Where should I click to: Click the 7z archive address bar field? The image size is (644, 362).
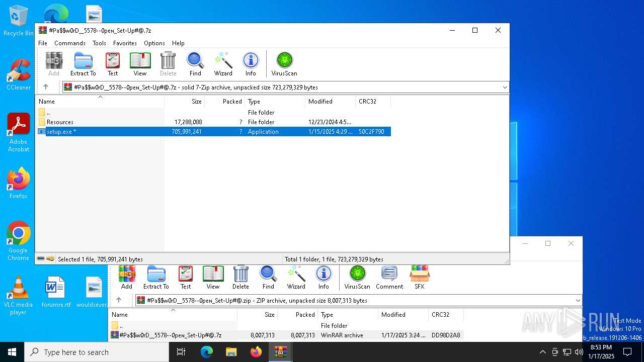285,87
